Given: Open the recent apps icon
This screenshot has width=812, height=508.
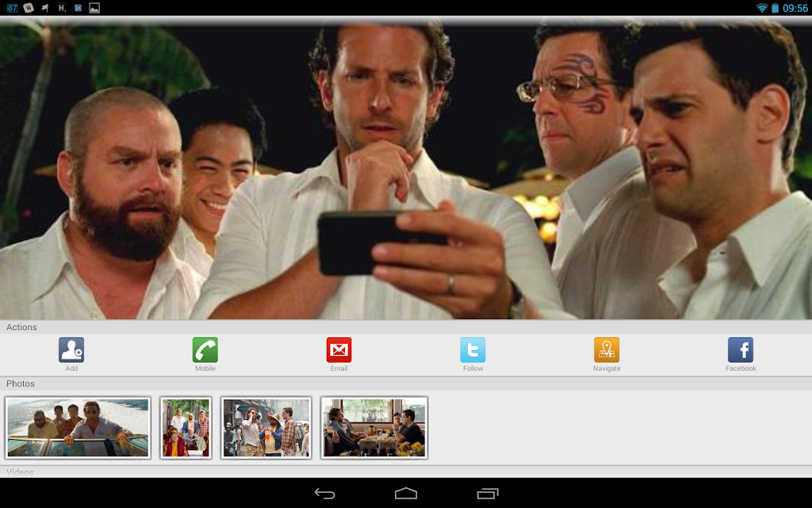Looking at the screenshot, I should coord(488,494).
